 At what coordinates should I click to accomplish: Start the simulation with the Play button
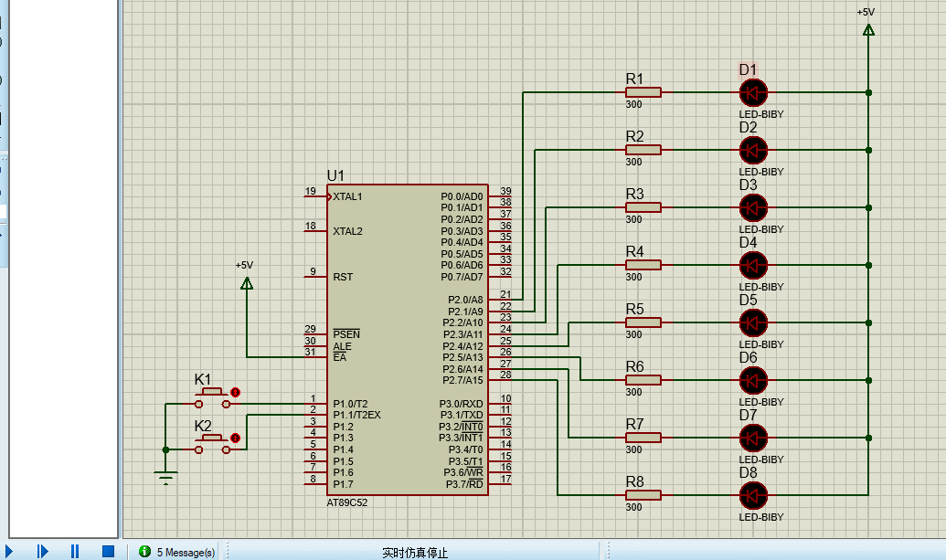(x=9, y=551)
